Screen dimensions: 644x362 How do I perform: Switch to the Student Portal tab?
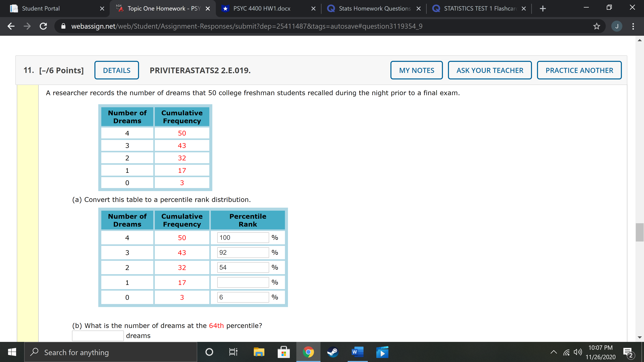point(41,9)
